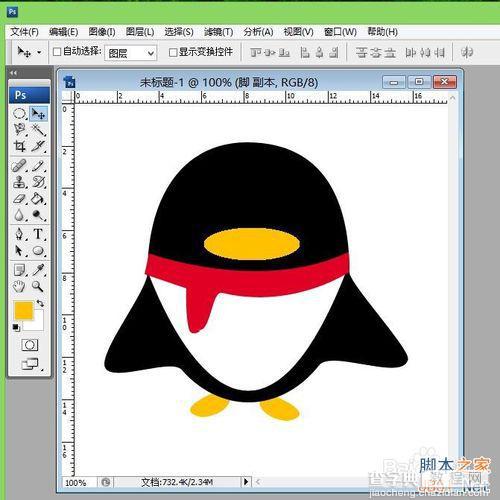Open the 编辑(E) menu

tap(63, 32)
